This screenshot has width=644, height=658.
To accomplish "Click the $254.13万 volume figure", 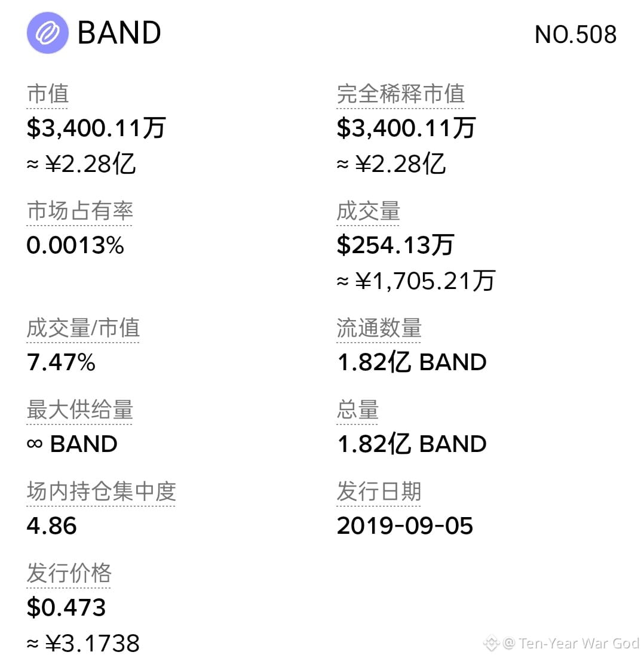I will [395, 245].
